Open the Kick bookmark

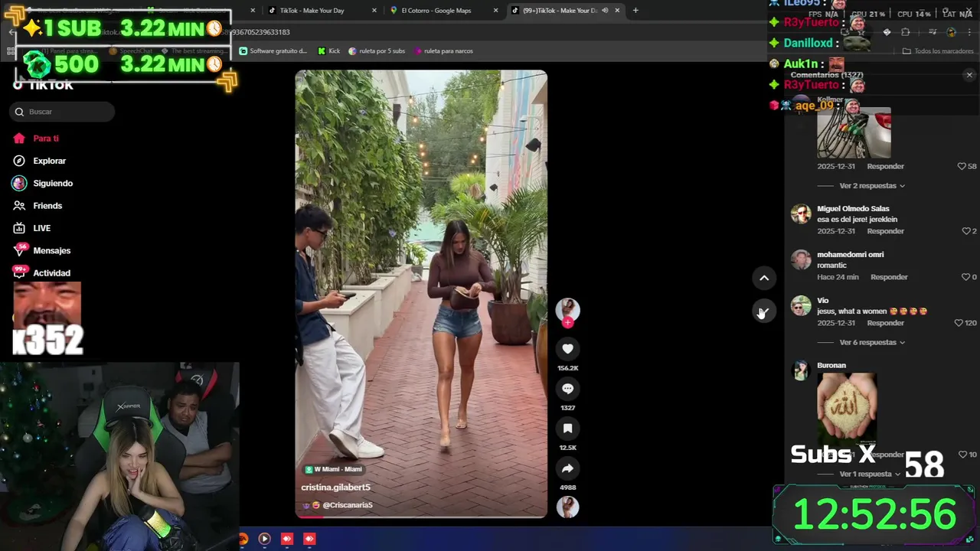click(x=329, y=51)
